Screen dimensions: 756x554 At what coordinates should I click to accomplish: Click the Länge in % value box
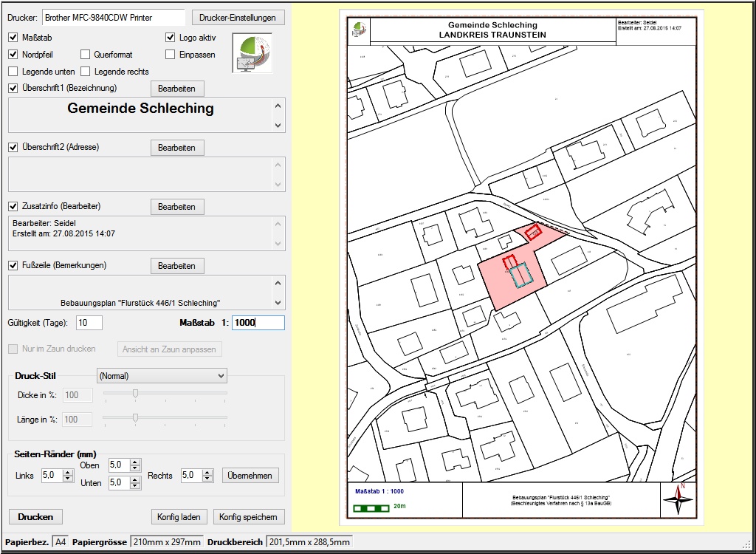(x=78, y=420)
